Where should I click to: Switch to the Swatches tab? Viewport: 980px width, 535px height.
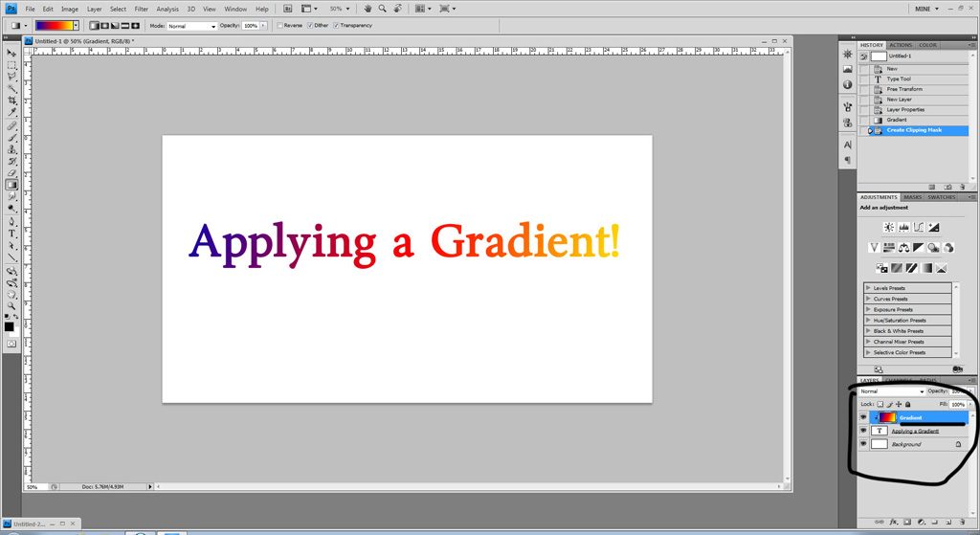tap(942, 197)
